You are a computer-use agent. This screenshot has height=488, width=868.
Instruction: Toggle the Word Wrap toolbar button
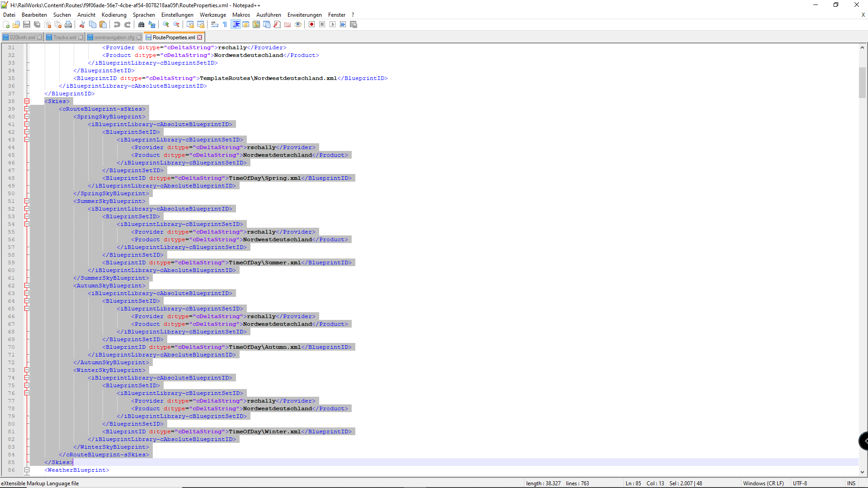[x=215, y=24]
